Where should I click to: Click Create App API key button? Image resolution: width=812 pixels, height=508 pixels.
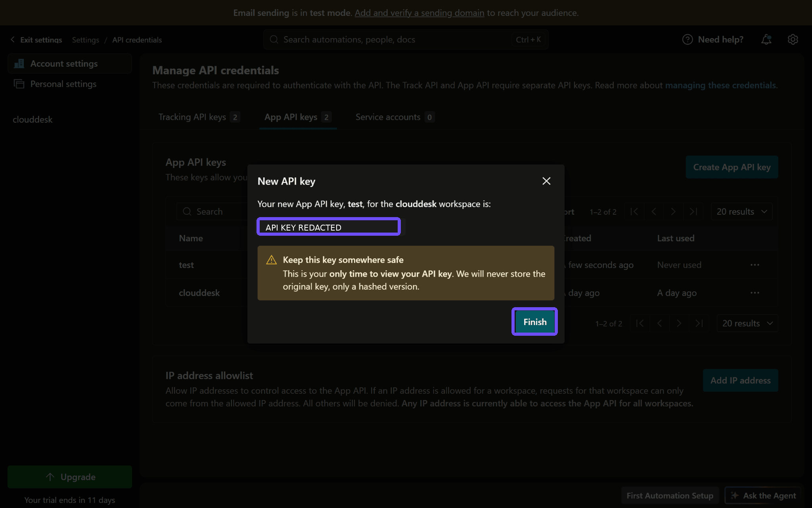[732, 167]
